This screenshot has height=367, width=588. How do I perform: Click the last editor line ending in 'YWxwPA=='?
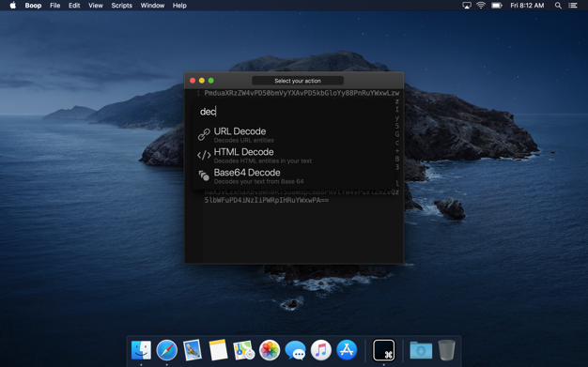pos(266,200)
